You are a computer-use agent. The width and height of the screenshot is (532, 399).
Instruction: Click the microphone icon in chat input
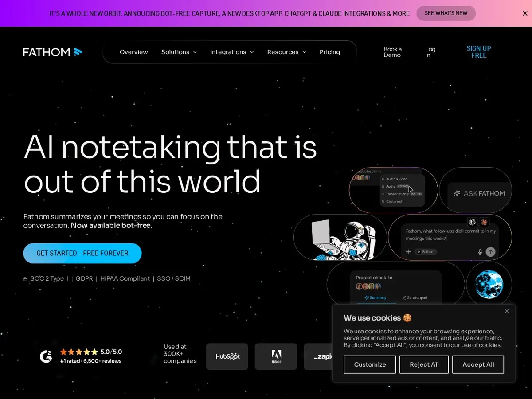point(480,252)
